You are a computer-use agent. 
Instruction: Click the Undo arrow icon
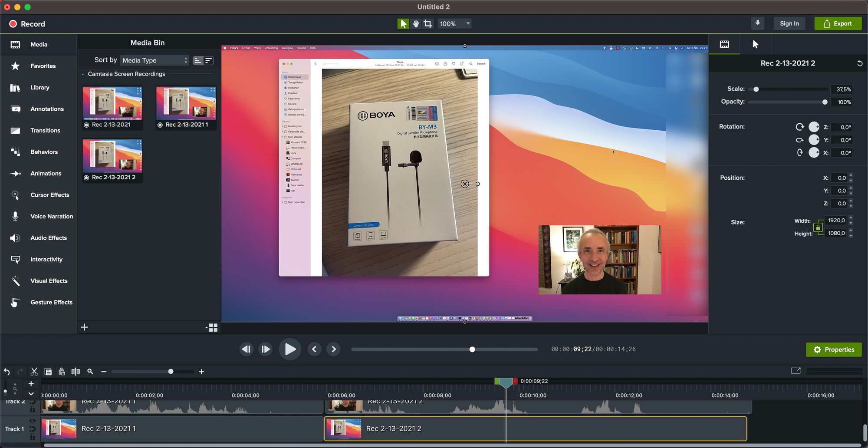pos(7,372)
